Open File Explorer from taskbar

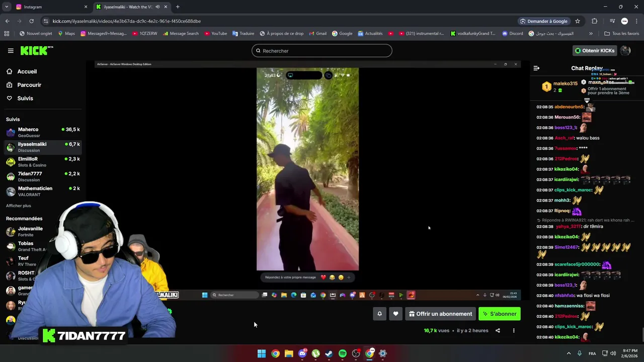pos(289,353)
